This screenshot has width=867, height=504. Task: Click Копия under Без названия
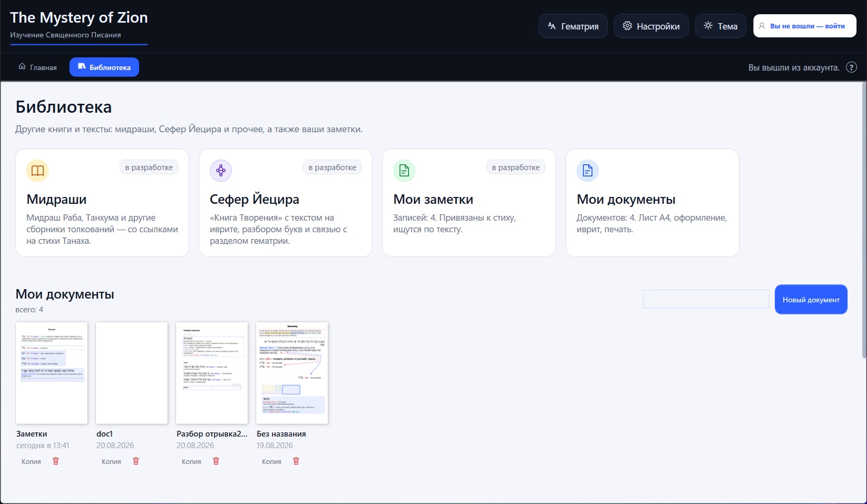click(271, 461)
